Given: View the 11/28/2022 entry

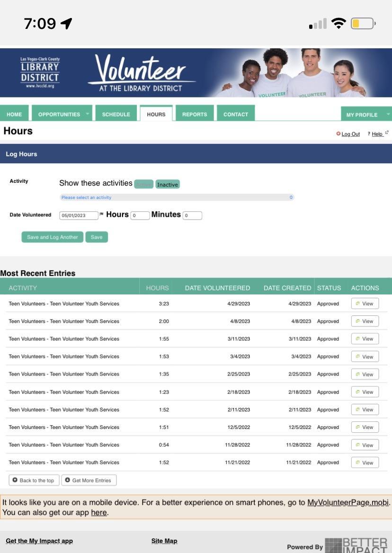Looking at the screenshot, I should [x=365, y=445].
